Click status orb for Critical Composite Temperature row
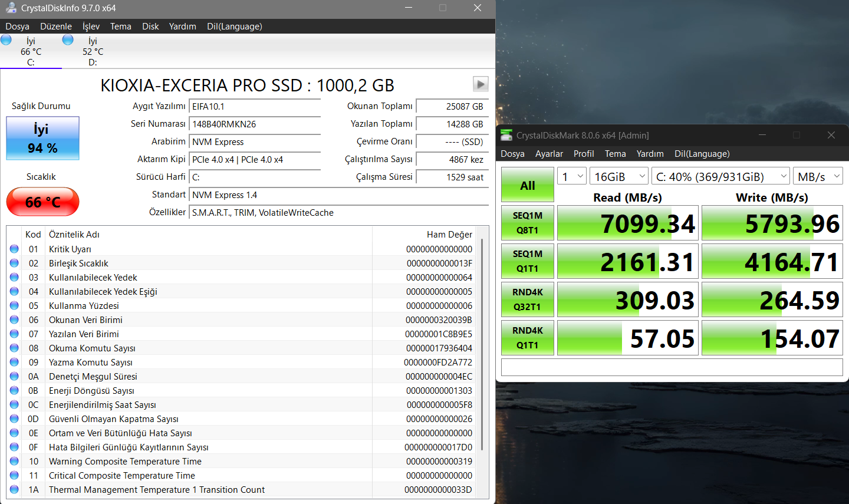Viewport: 849px width, 504px height. 14,475
